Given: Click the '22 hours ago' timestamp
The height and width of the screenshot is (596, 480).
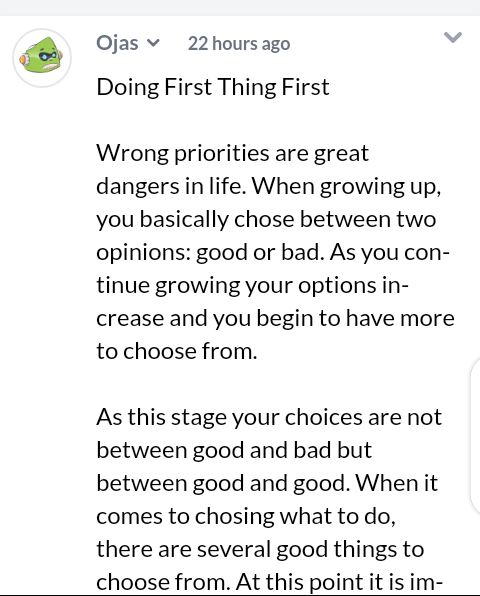Looking at the screenshot, I should coord(239,43).
